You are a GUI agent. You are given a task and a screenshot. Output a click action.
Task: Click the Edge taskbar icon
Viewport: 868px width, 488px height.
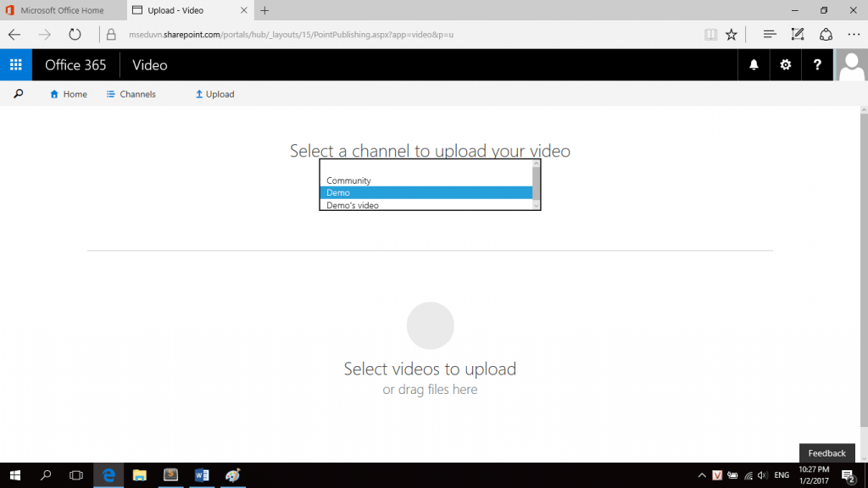pos(108,475)
